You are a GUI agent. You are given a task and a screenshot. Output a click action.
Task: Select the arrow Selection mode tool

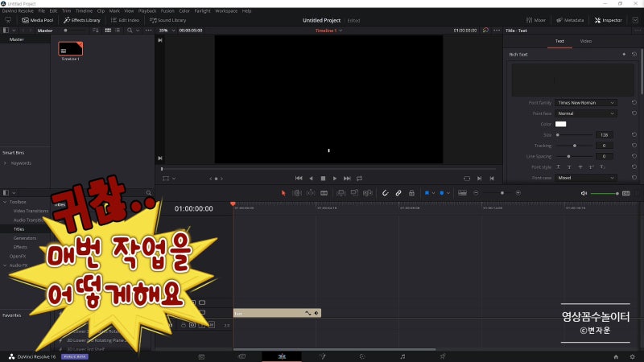[283, 193]
